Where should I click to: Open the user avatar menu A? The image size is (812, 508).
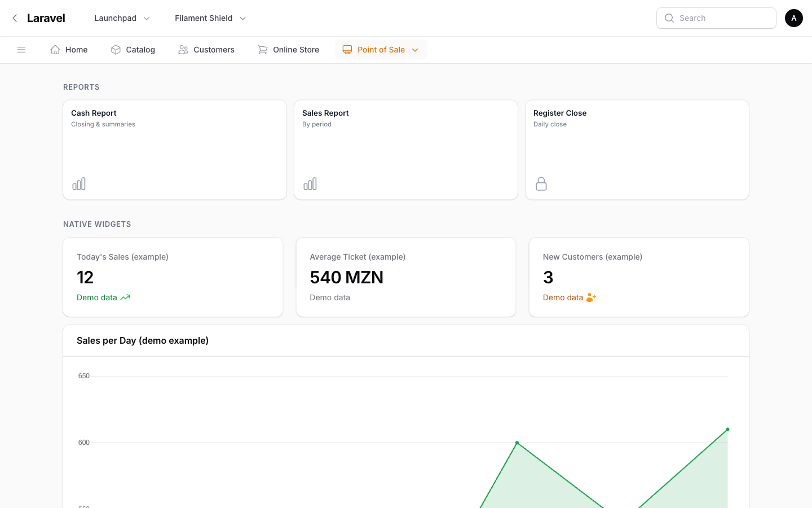pyautogui.click(x=794, y=18)
